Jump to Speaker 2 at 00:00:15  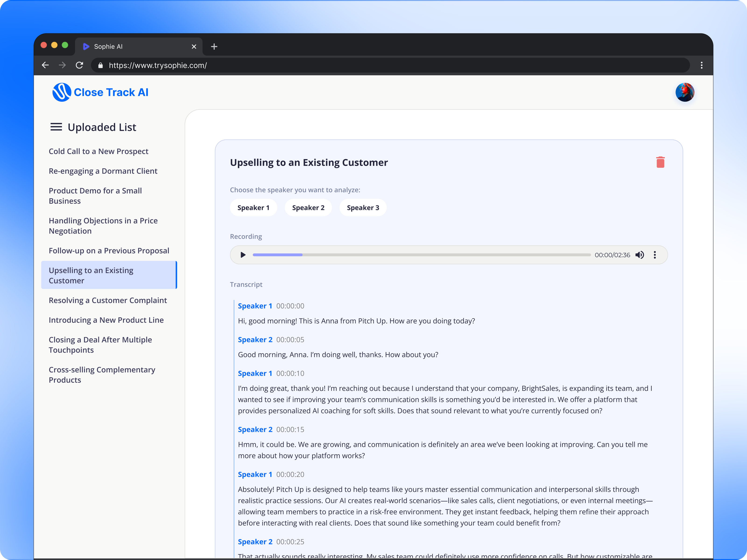[x=255, y=429]
